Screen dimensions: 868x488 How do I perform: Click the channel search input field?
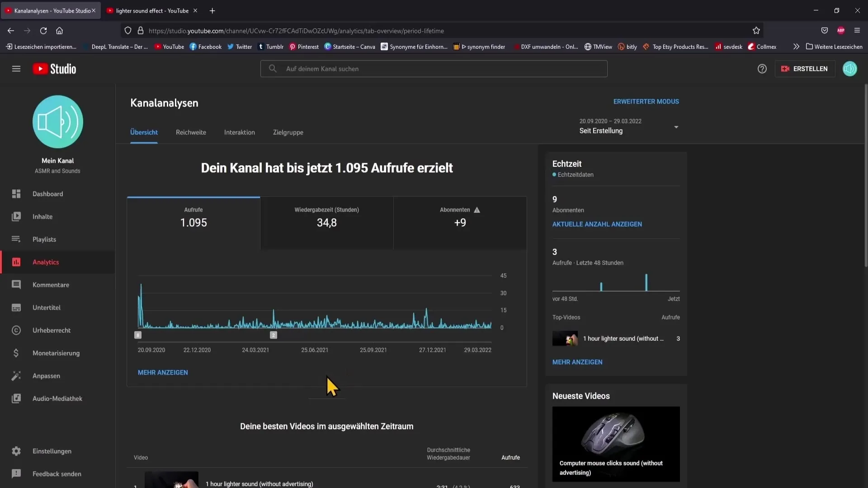(x=434, y=69)
